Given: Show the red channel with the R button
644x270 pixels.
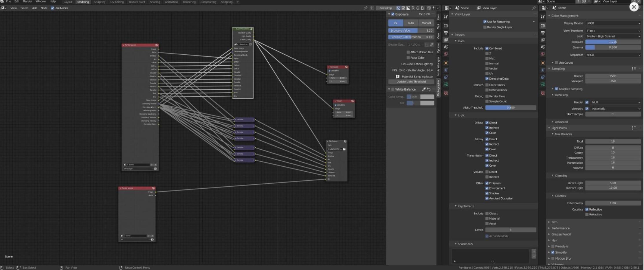Looking at the screenshot, I should 413,8.
